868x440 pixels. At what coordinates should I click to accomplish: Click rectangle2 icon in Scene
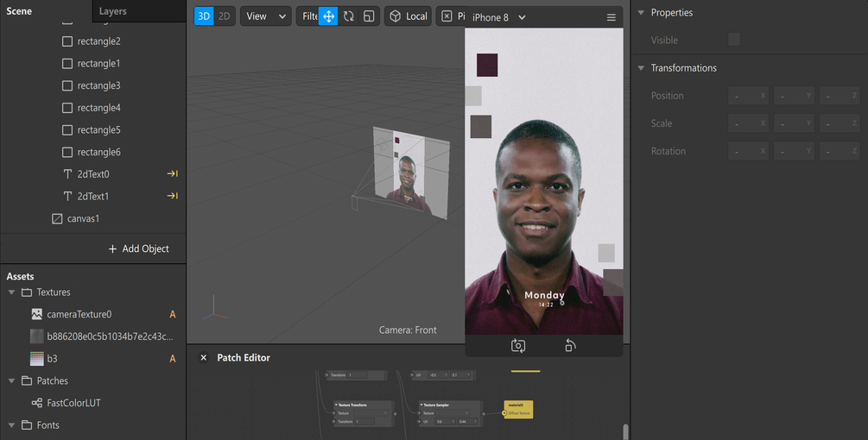point(67,41)
